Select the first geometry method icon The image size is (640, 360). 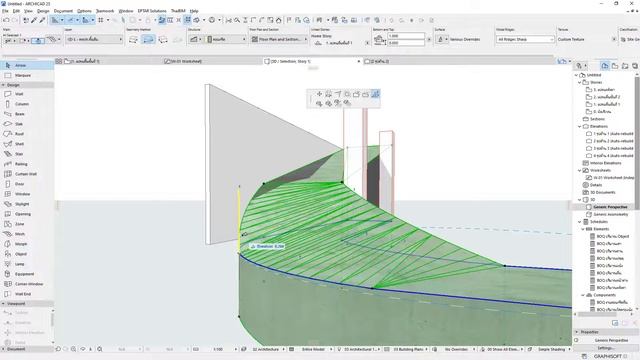click(133, 39)
